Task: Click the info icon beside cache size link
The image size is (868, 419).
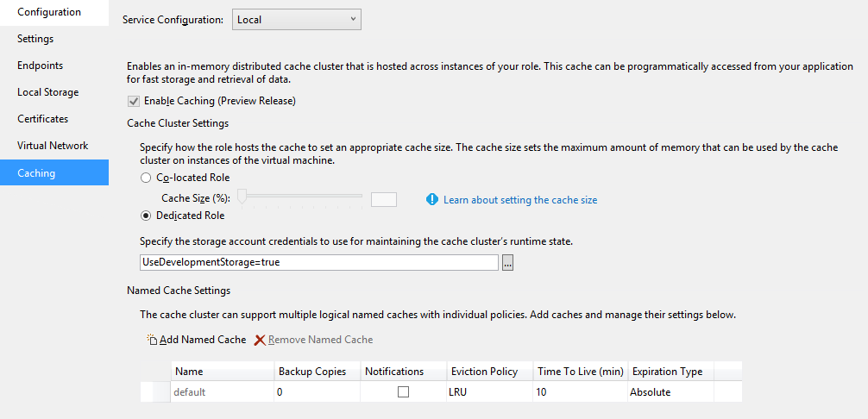Action: tap(433, 199)
